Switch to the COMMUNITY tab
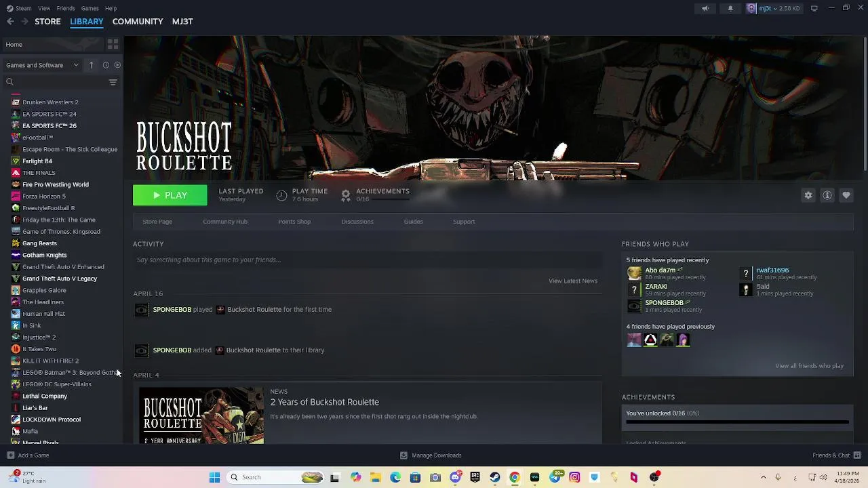 (x=138, y=22)
